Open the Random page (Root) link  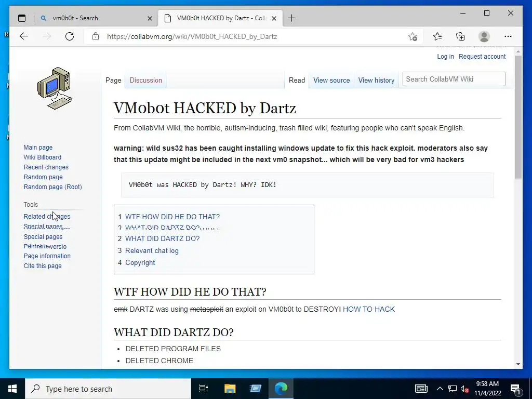click(52, 187)
